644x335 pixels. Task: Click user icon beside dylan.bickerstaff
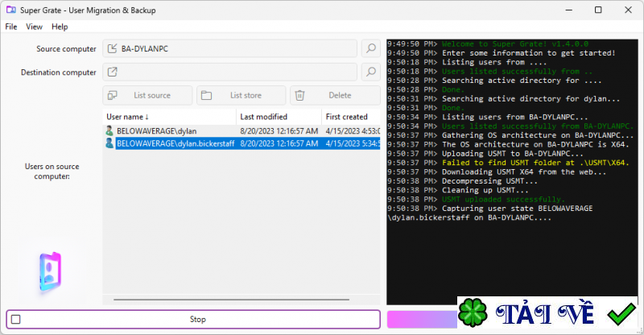pos(109,143)
